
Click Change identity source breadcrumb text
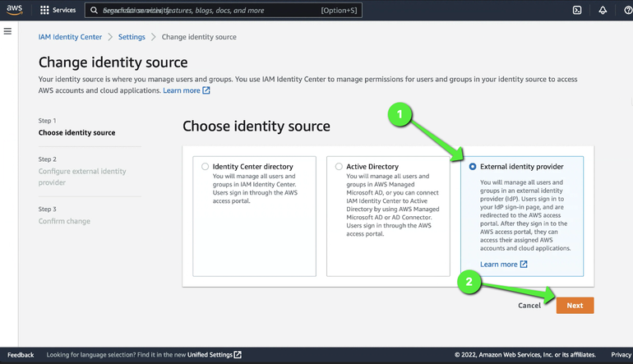click(x=199, y=37)
